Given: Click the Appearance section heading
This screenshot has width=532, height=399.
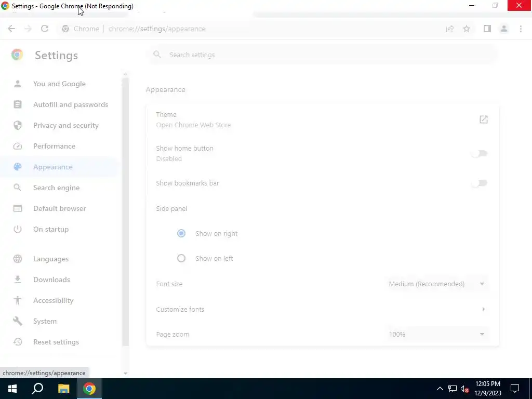Looking at the screenshot, I should click(x=166, y=89).
